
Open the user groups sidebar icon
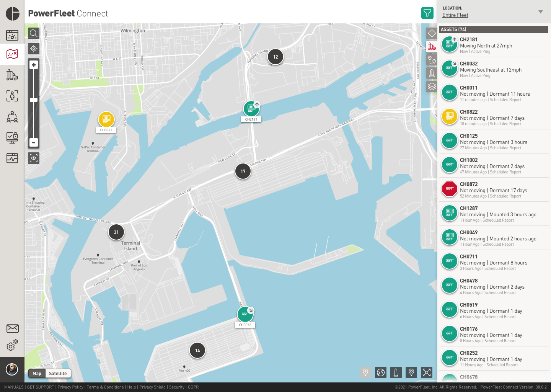click(12, 116)
